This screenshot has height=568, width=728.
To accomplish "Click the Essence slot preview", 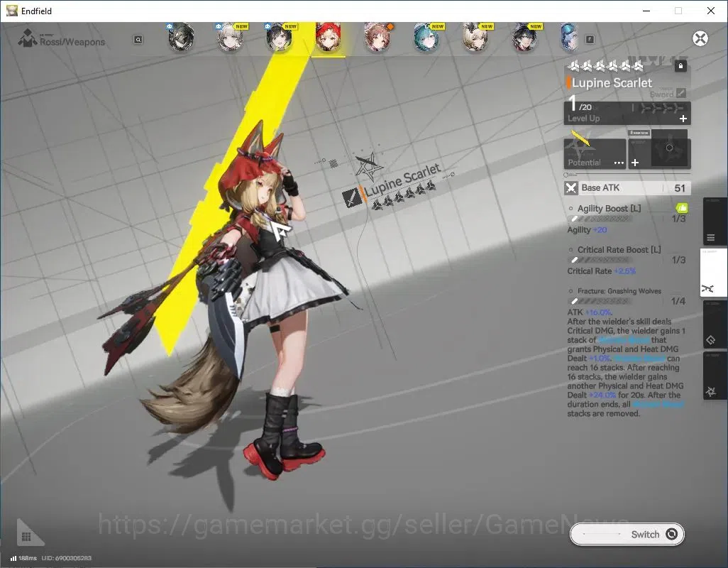I will coord(669,148).
